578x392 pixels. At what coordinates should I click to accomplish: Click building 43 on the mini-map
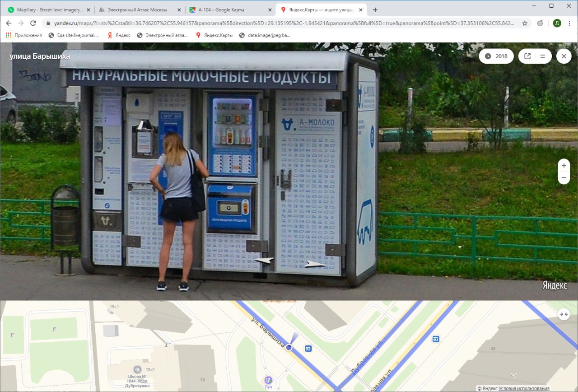[x=493, y=348]
